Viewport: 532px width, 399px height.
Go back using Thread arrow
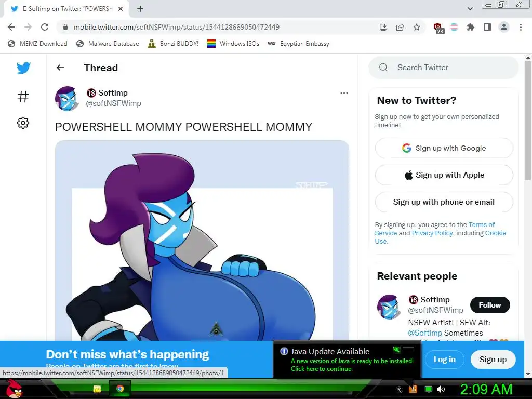pos(60,68)
